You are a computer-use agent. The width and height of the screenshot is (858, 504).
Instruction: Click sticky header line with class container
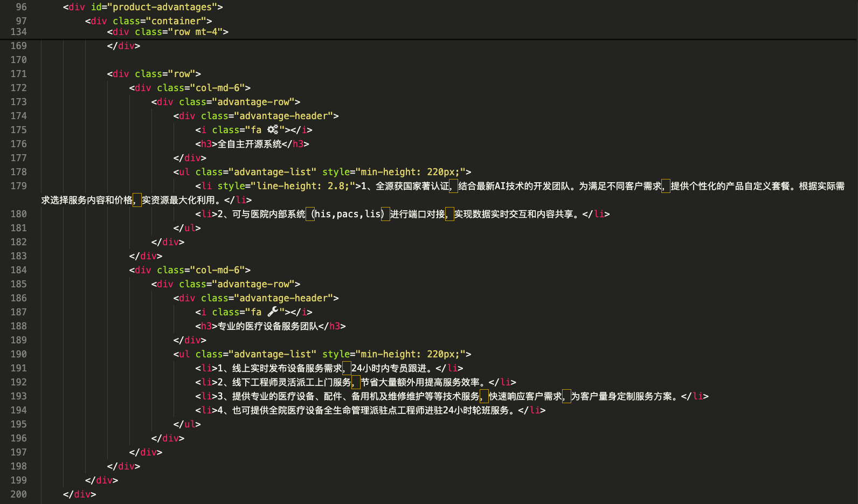(x=148, y=21)
